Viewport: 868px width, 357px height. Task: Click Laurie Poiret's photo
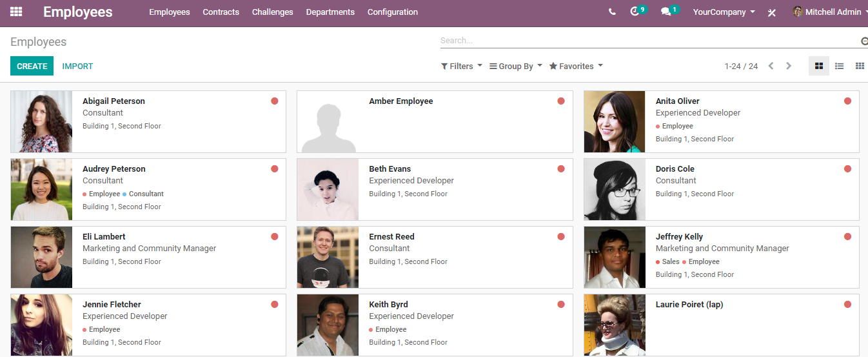click(x=615, y=325)
